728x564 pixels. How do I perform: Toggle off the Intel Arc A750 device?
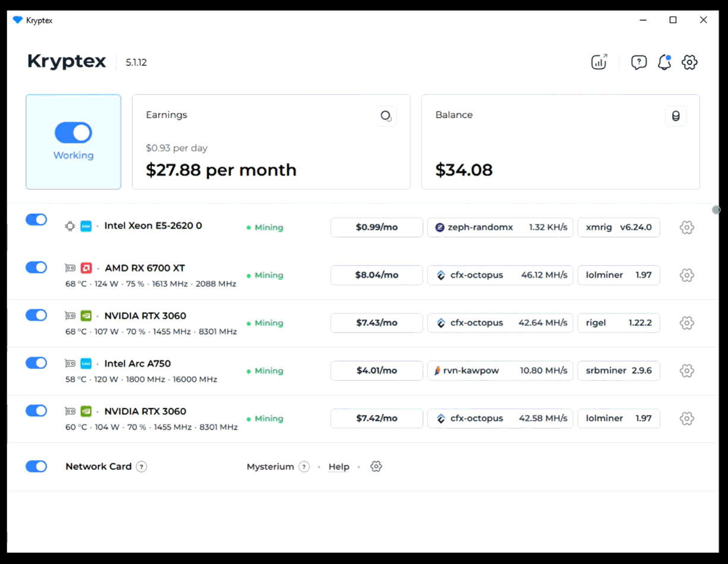click(36, 363)
